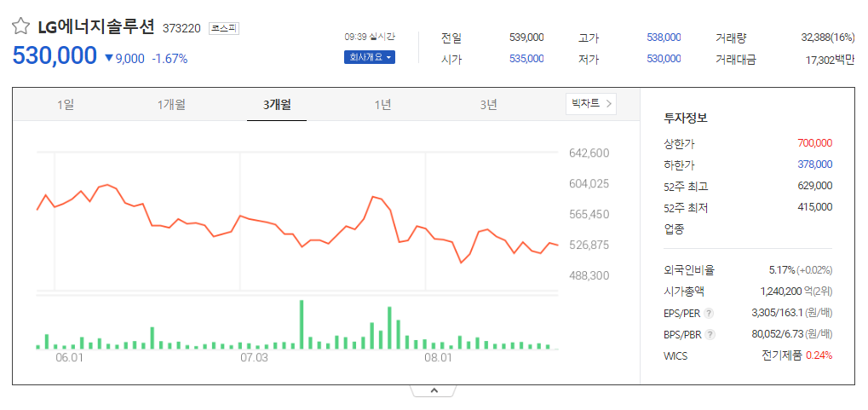Switch to the 3년 chart tab
The height and width of the screenshot is (410, 868).
(x=488, y=105)
